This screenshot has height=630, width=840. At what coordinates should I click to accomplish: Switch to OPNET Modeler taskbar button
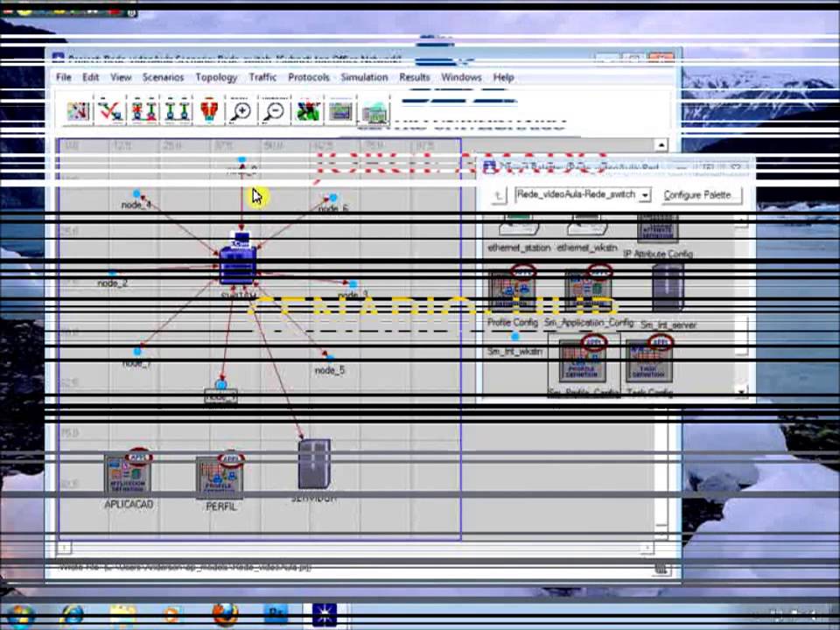[x=325, y=615]
